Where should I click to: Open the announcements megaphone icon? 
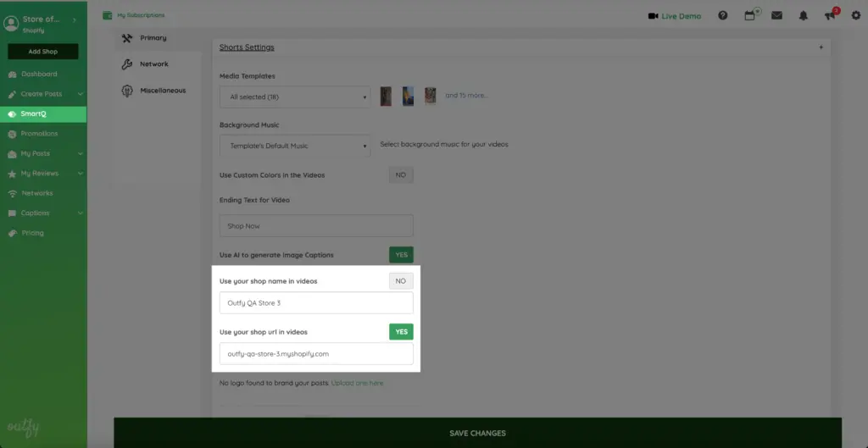click(x=830, y=15)
